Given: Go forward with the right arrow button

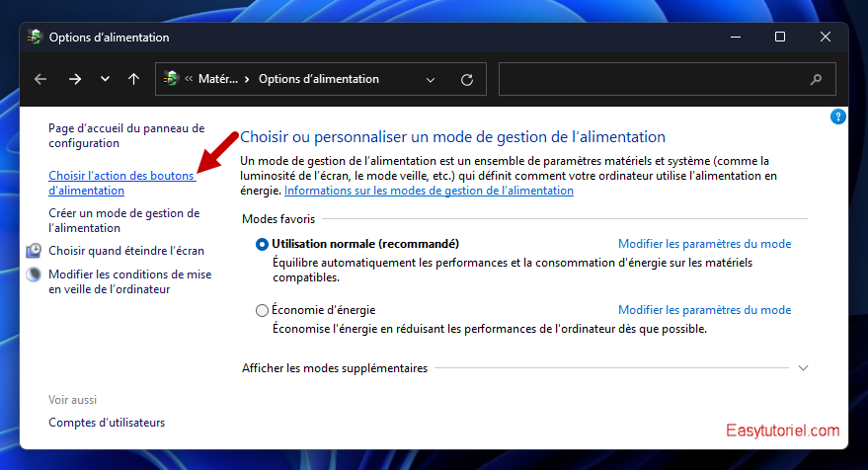Looking at the screenshot, I should (75, 79).
